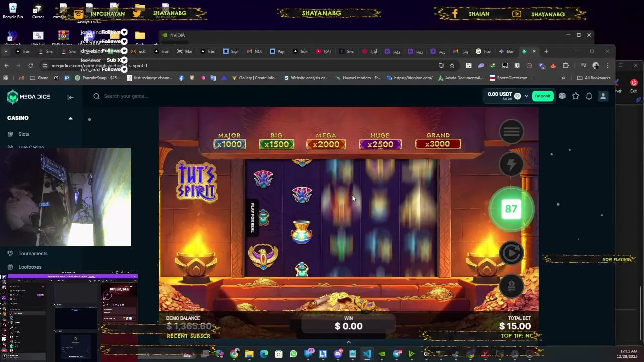Click the green Deposit button

click(x=543, y=96)
